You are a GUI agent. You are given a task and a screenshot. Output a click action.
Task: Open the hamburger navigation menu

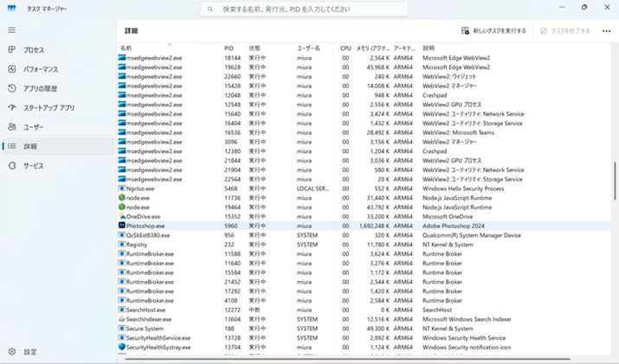[x=11, y=30]
